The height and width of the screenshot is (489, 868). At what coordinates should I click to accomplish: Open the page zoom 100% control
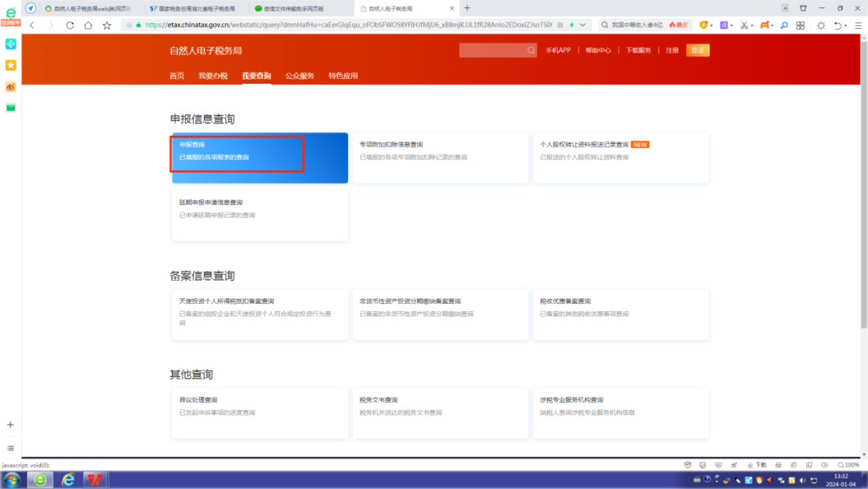click(849, 465)
